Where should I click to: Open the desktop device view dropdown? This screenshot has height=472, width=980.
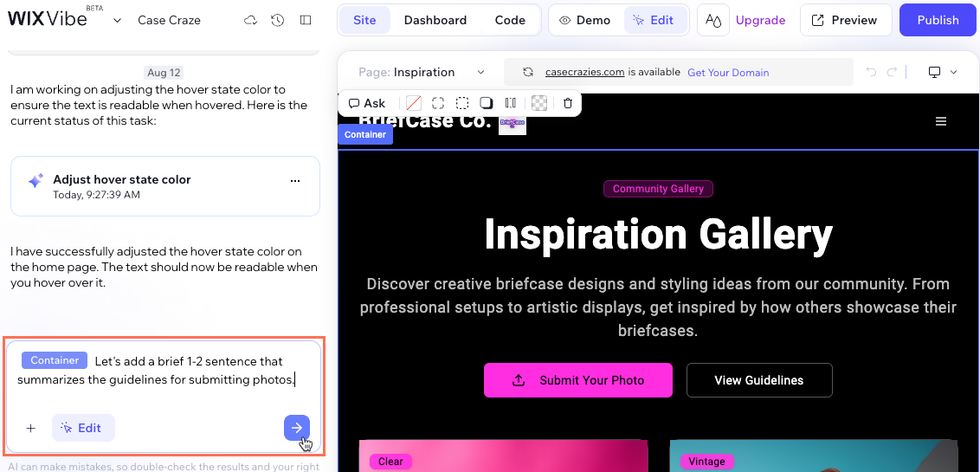tap(943, 73)
